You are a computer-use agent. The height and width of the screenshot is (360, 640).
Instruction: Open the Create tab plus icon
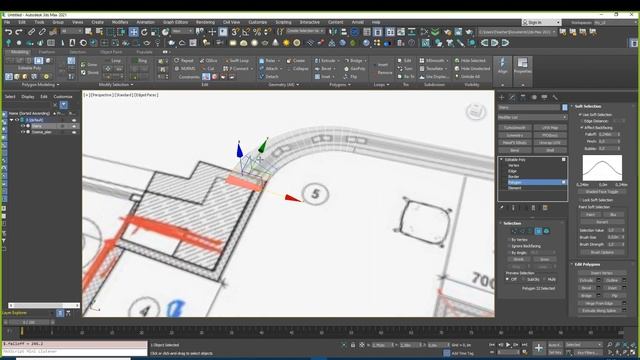tap(502, 97)
